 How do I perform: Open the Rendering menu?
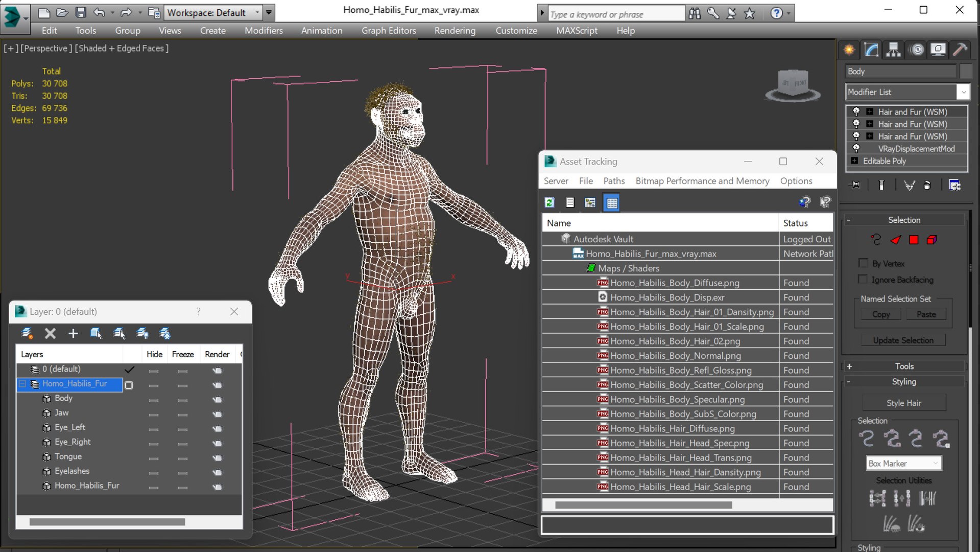(455, 31)
